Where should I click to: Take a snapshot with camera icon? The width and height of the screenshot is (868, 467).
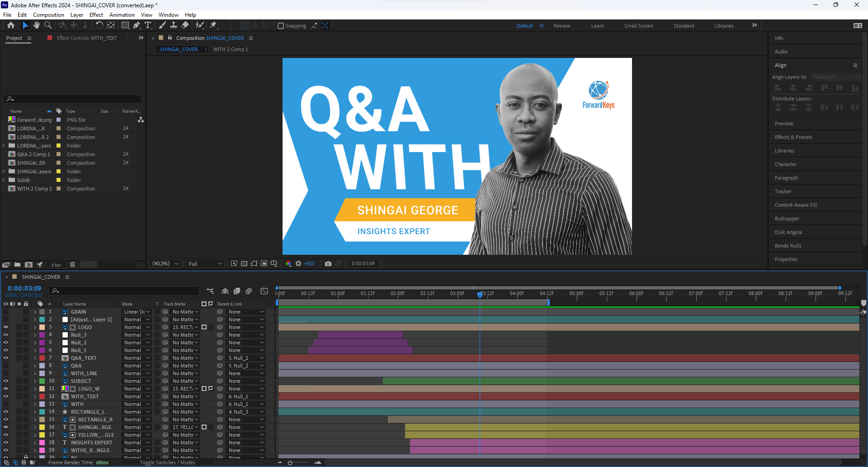328,263
